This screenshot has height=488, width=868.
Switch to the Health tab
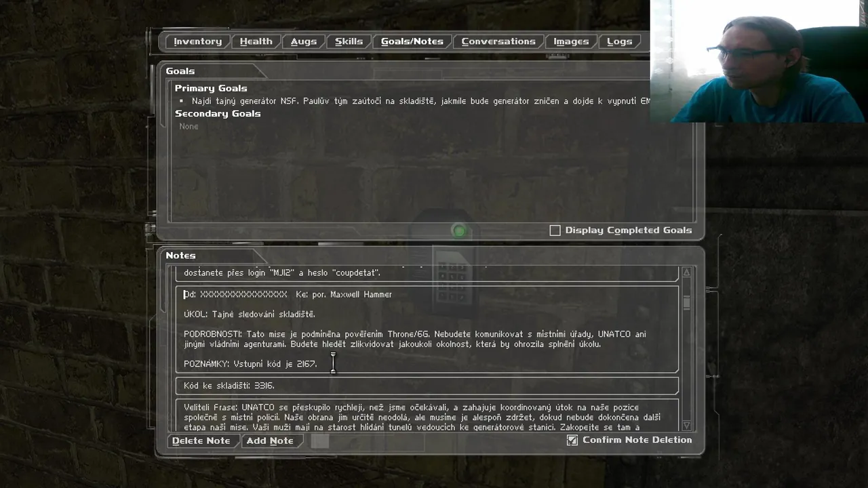pyautogui.click(x=256, y=41)
